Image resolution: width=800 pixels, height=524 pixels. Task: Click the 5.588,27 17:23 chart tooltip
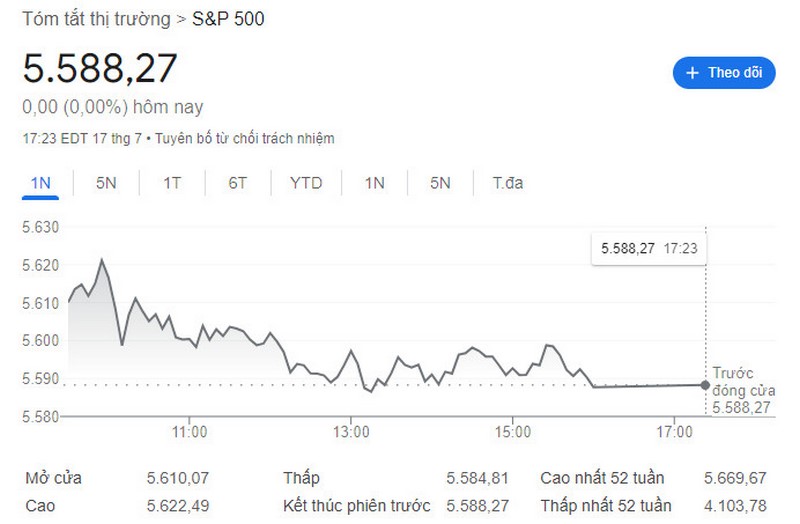coord(648,248)
